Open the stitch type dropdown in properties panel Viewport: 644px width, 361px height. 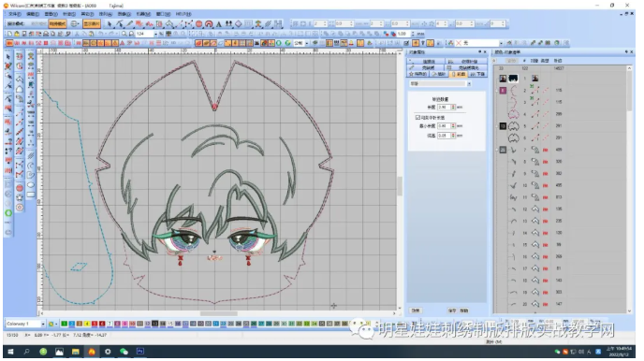coord(469,83)
